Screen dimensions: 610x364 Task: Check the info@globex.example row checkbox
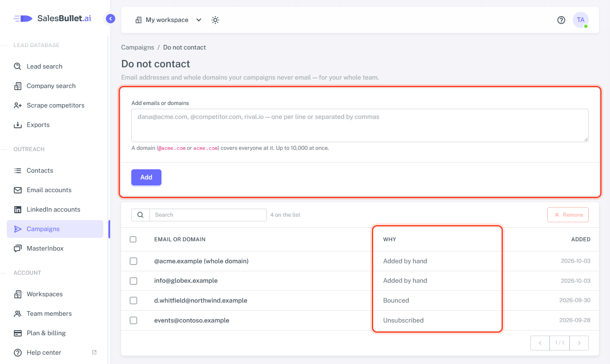coord(133,281)
